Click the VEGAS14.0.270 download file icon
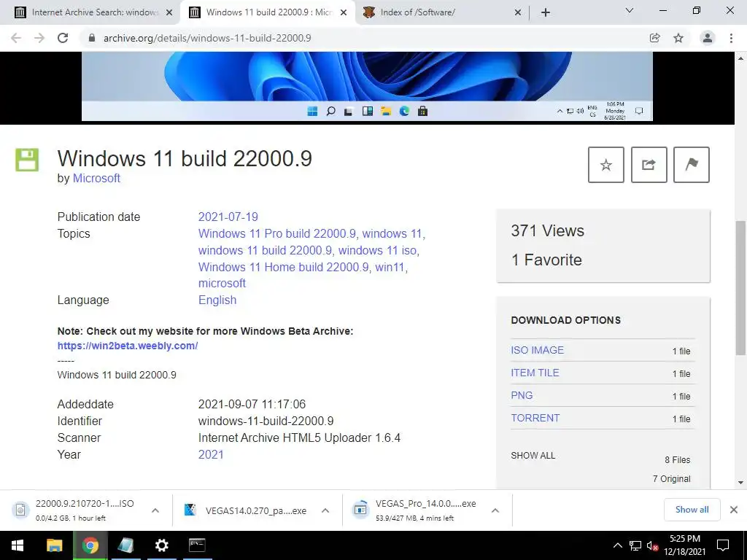The height and width of the screenshot is (560, 747). click(x=190, y=510)
